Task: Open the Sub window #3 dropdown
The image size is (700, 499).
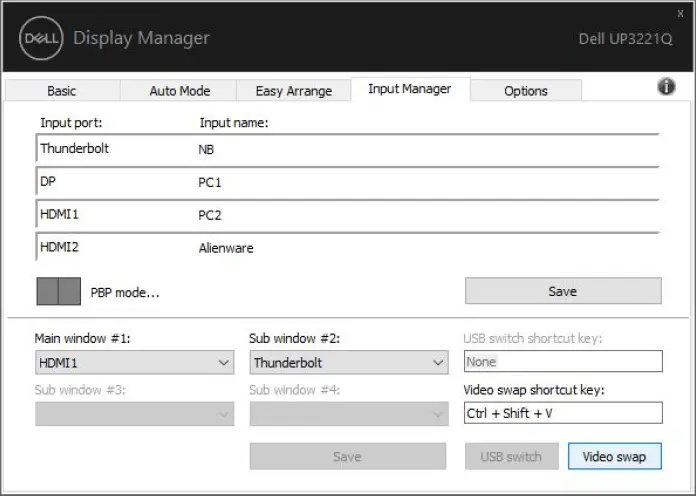Action: pos(134,414)
